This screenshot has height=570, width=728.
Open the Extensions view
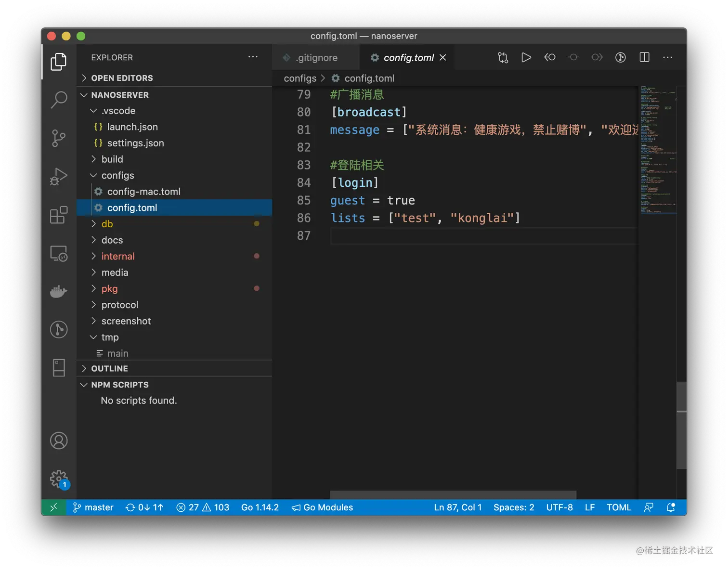pos(59,215)
